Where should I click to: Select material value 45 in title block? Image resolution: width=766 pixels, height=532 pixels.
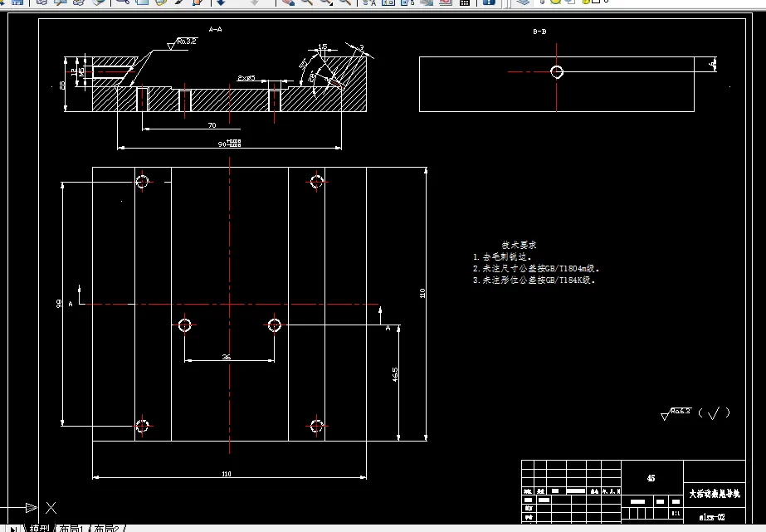651,478
